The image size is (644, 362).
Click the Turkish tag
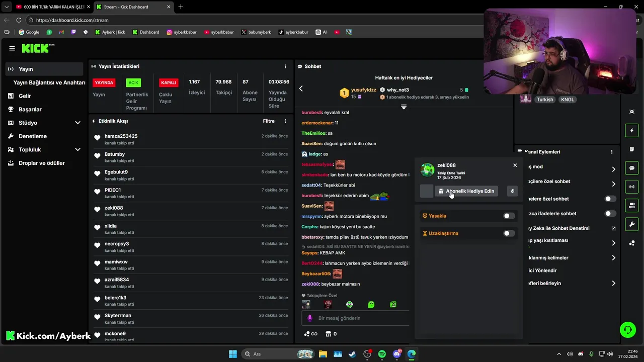coord(545,100)
